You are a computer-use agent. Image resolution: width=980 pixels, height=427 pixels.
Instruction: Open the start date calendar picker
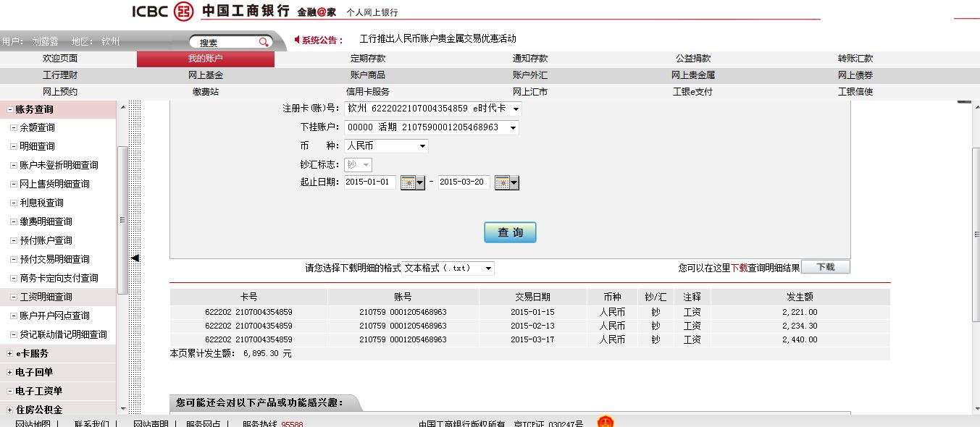pyautogui.click(x=413, y=183)
